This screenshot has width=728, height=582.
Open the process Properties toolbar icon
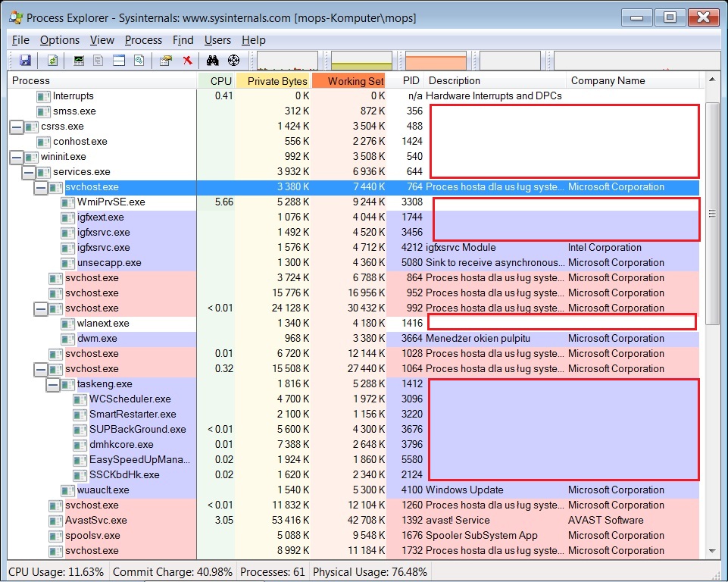[166, 61]
